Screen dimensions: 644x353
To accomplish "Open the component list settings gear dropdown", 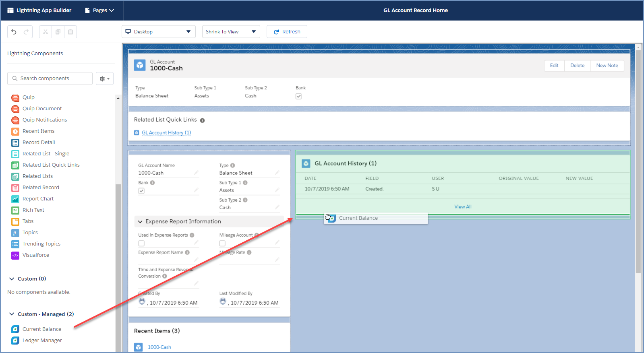I will pos(104,78).
